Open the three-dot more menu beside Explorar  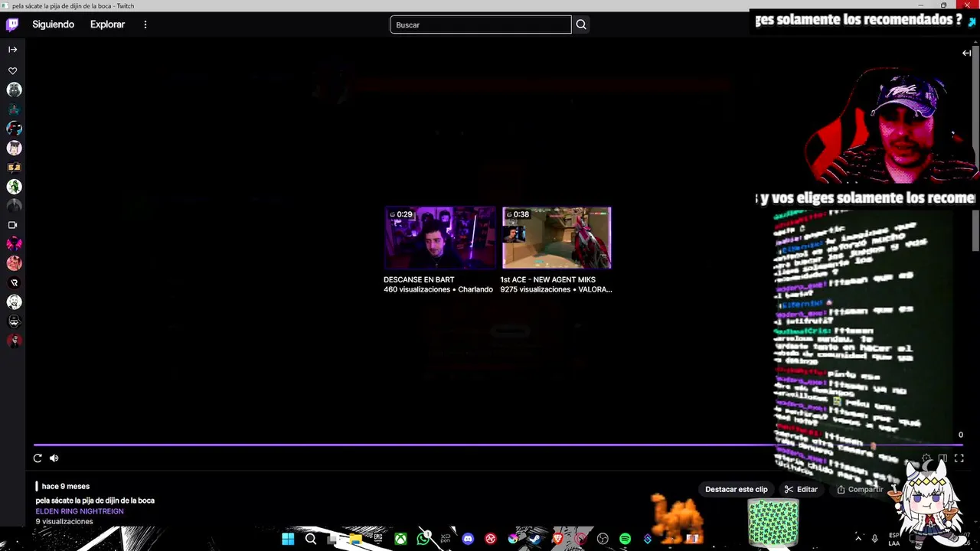145,24
